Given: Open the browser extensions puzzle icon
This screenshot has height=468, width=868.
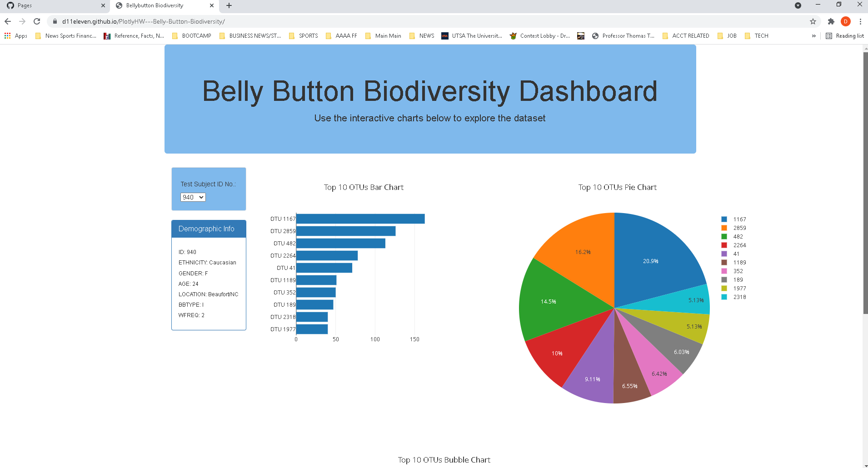Looking at the screenshot, I should [831, 21].
